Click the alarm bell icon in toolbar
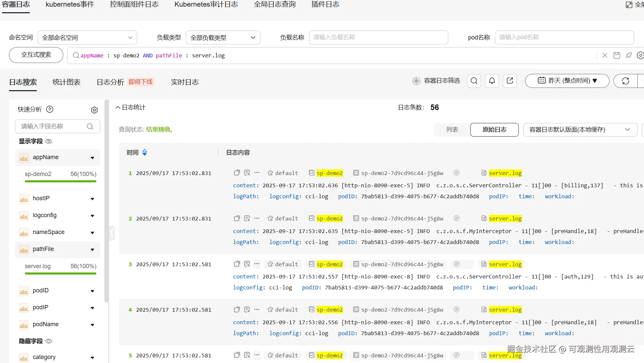The height and width of the screenshot is (363, 644). point(492,81)
